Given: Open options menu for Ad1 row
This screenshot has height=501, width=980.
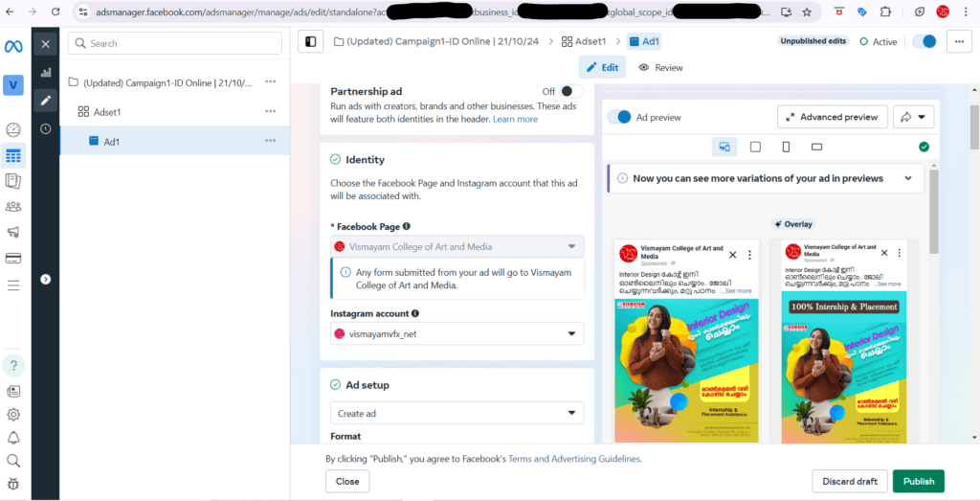Looking at the screenshot, I should [270, 141].
